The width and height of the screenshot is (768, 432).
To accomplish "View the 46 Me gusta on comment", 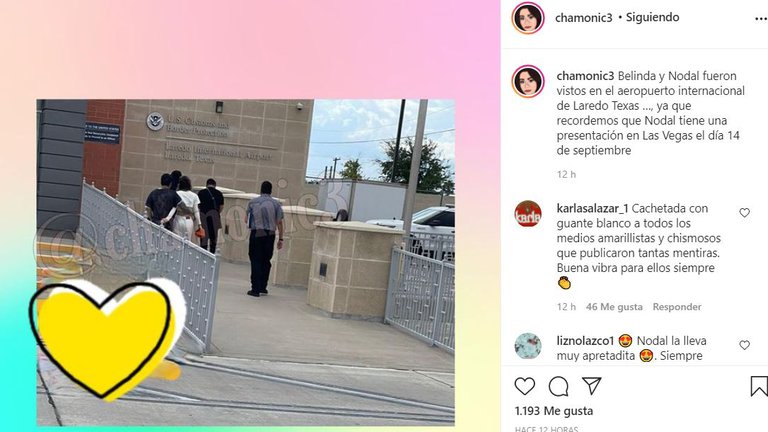I will 614,307.
